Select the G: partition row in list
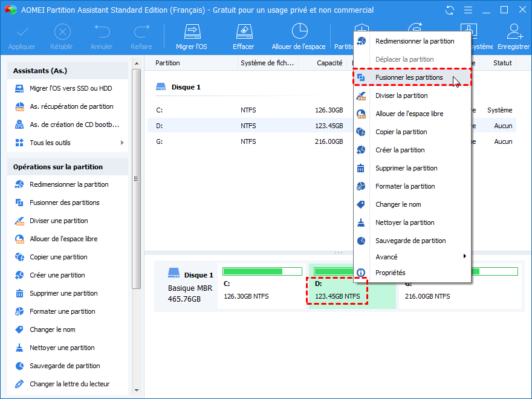 (x=249, y=141)
